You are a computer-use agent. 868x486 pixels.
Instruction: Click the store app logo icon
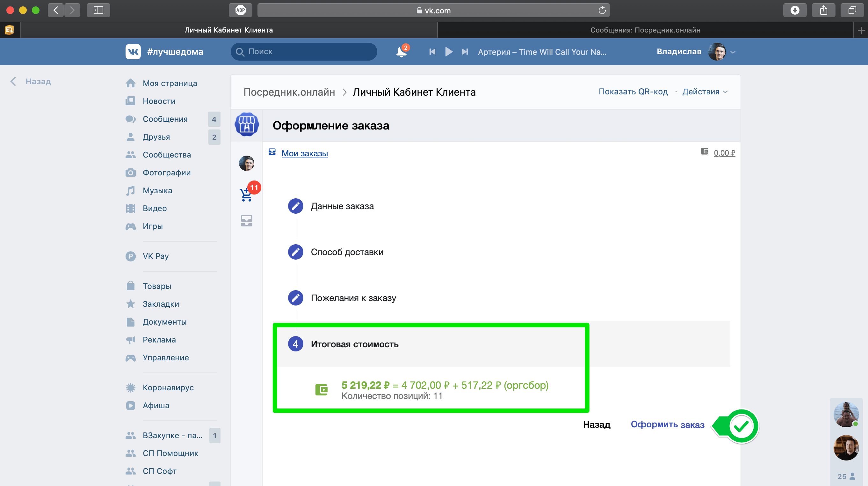(247, 124)
